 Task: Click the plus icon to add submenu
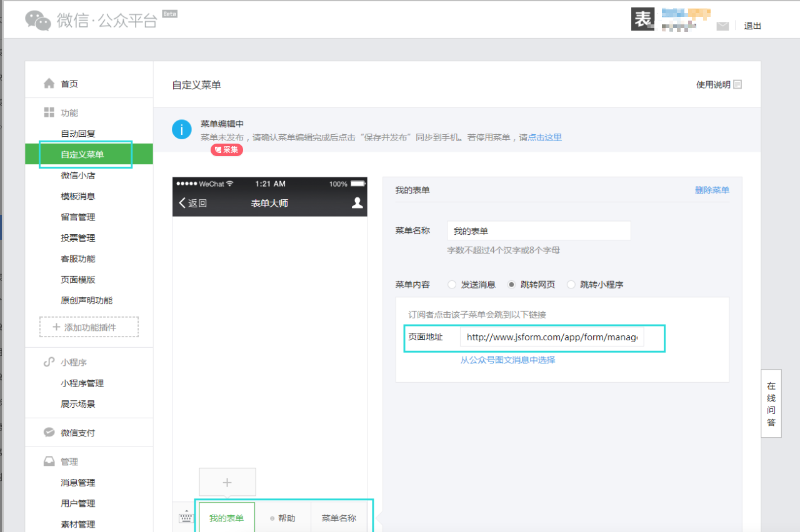pos(227,482)
